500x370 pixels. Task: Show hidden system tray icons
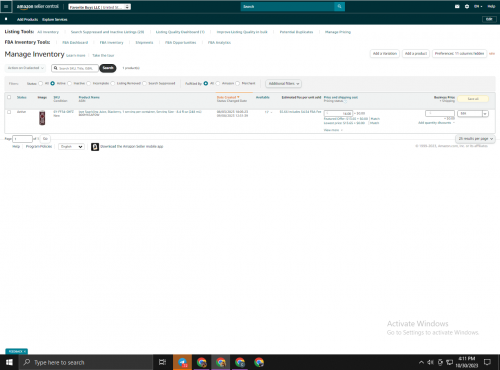pyautogui.click(x=421, y=362)
